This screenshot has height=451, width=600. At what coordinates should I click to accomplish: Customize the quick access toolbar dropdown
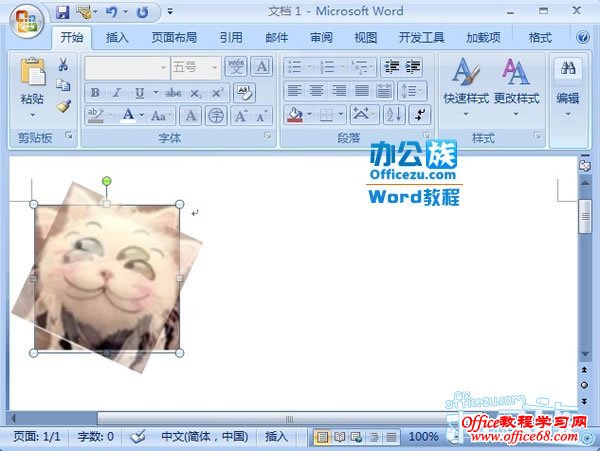[170, 12]
